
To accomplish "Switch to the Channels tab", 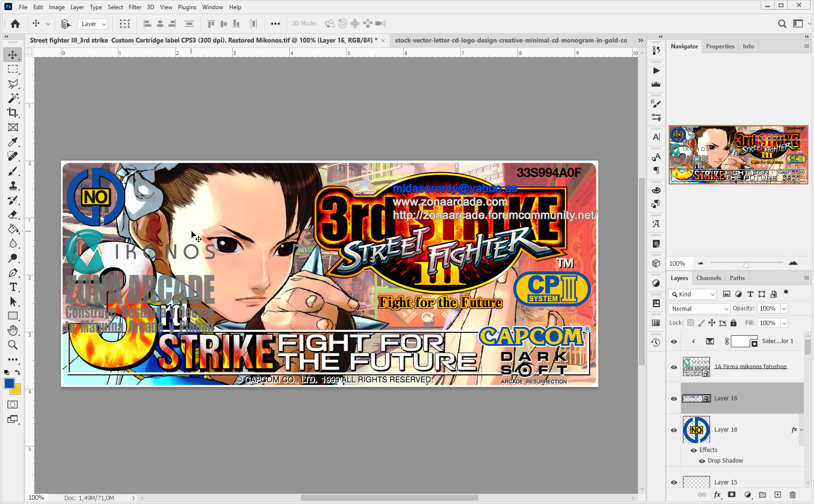I will pyautogui.click(x=709, y=278).
